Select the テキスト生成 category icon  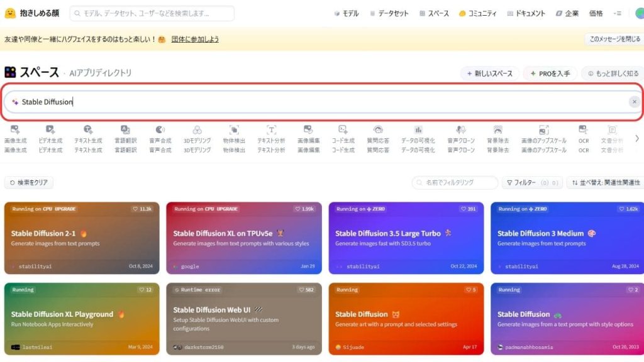[88, 130]
